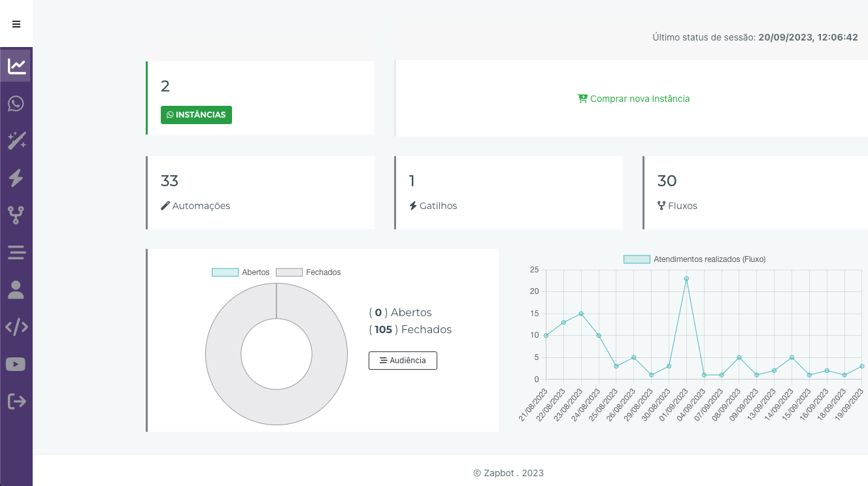Toggle the hamburger menu at top

pyautogui.click(x=16, y=24)
